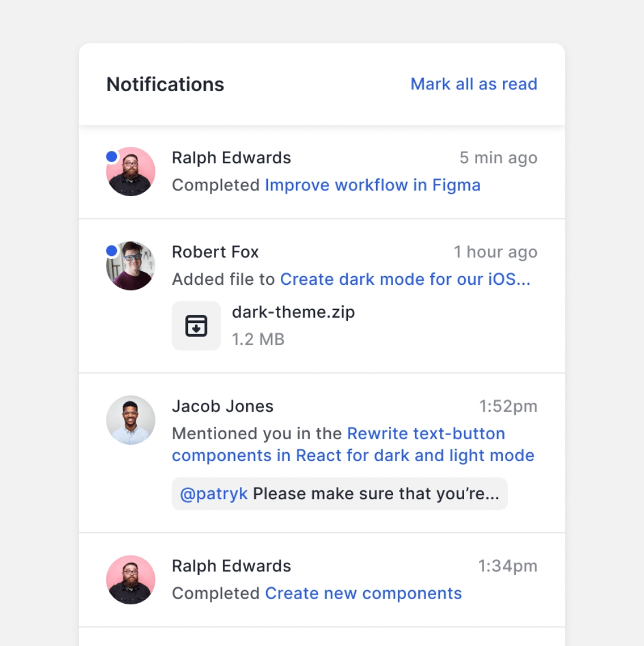Click the dark-theme.zip archive file icon

196,326
